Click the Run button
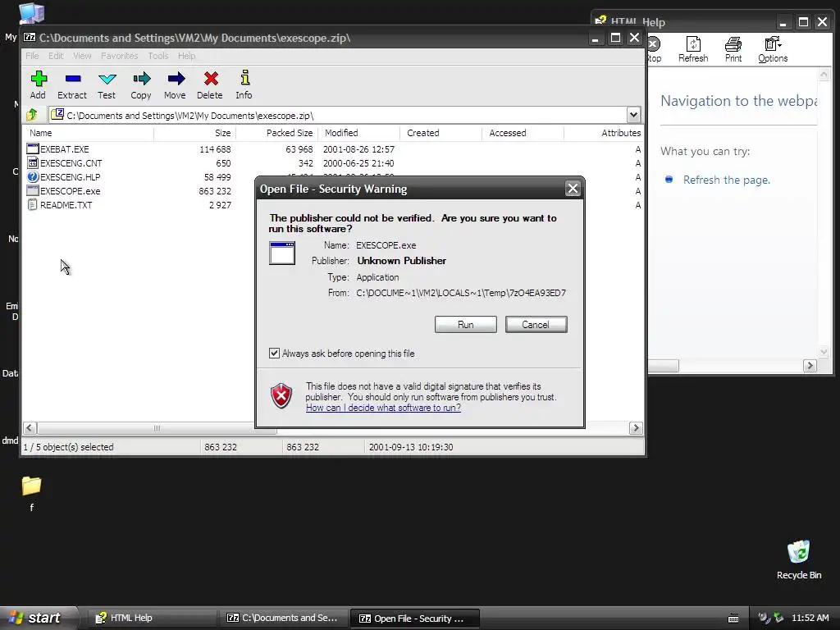 pyautogui.click(x=466, y=325)
